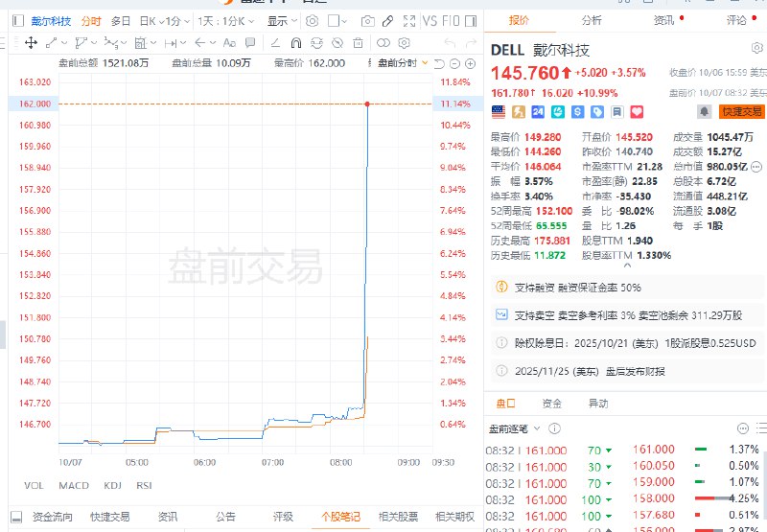767x532 pixels.
Task: Undo last drawing action
Action: pyautogui.click(x=450, y=43)
